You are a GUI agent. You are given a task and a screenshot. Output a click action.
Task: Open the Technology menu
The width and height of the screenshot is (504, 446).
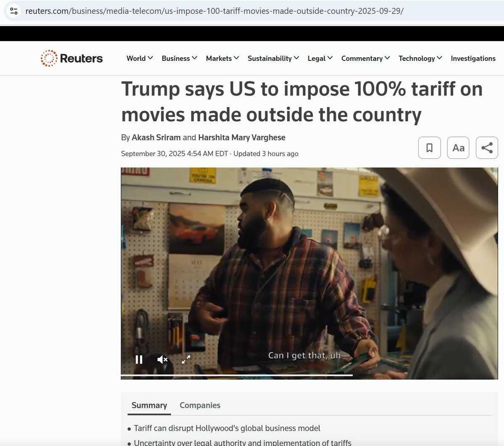point(420,58)
